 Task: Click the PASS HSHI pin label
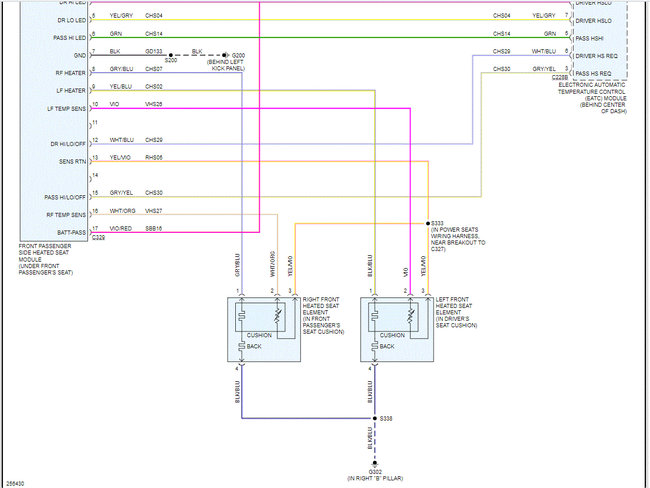click(589, 39)
